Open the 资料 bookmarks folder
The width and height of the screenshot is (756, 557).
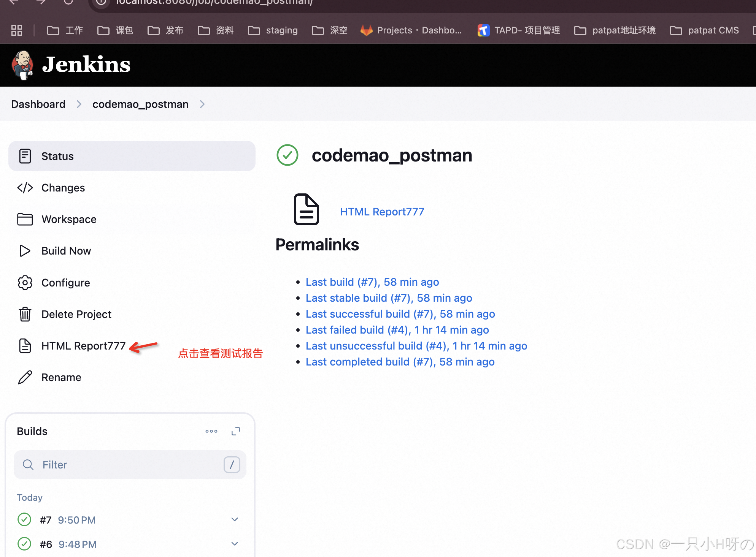[216, 30]
